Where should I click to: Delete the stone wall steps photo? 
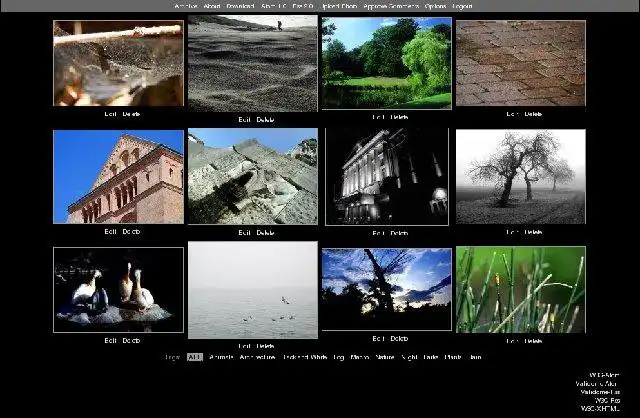[x=265, y=233]
